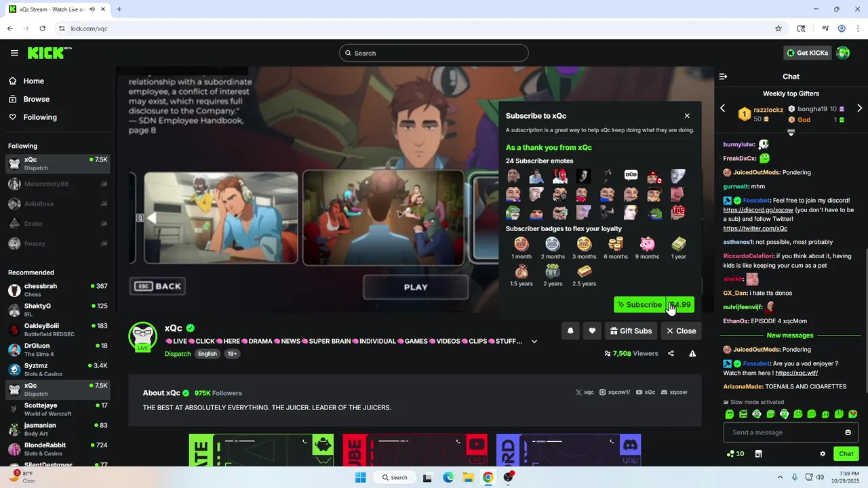Toggle the notification bell for xQc
This screenshot has width=868, height=488.
570,331
